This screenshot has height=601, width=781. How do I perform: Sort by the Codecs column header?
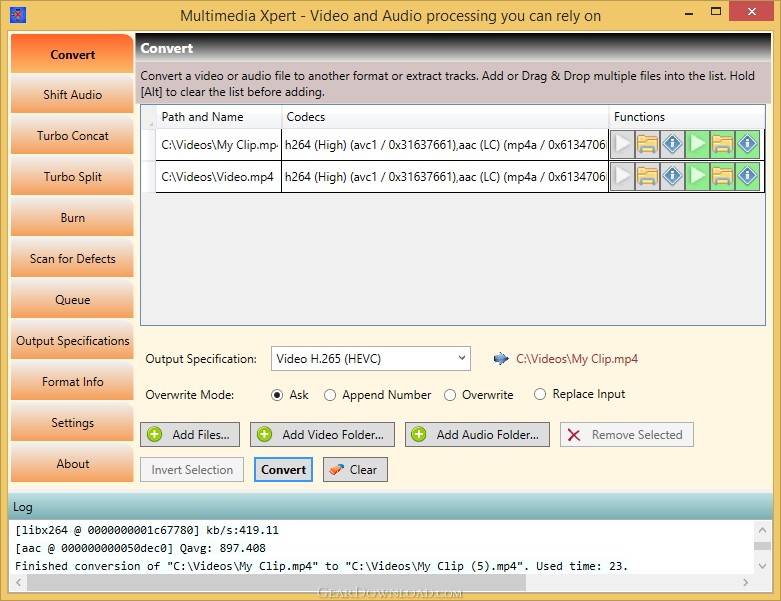click(x=445, y=117)
